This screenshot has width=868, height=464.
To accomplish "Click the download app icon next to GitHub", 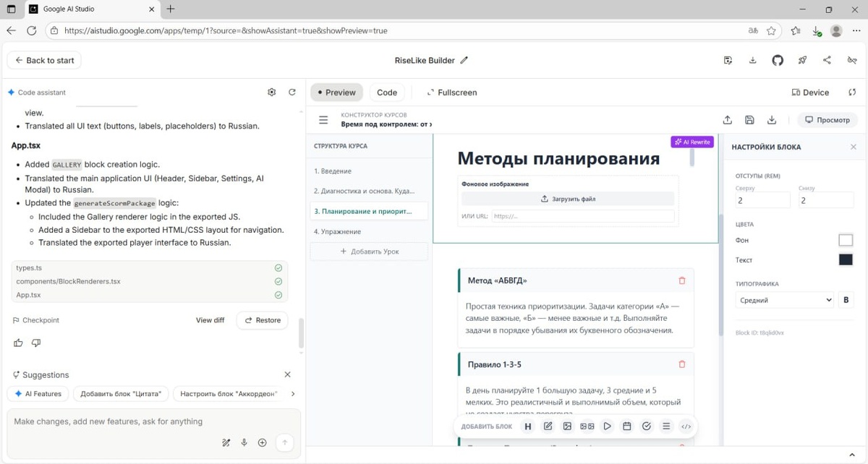I will 753,61.
